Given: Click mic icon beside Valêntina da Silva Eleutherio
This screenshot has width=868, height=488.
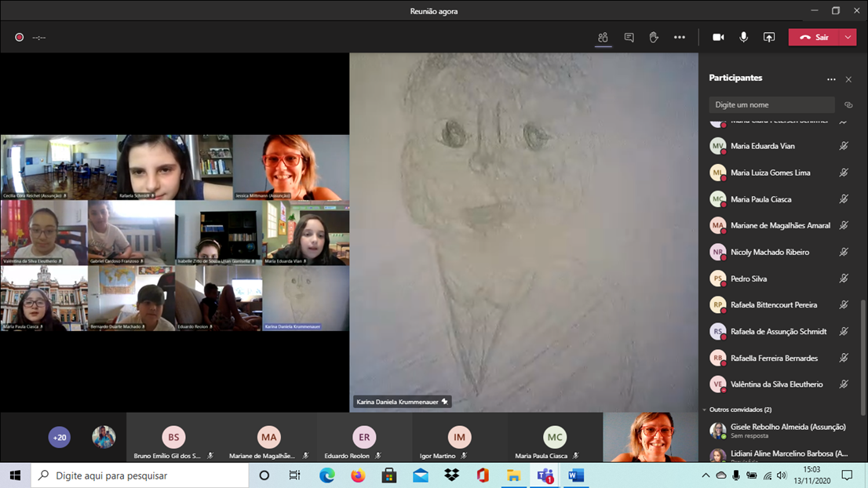Looking at the screenshot, I should (x=843, y=384).
